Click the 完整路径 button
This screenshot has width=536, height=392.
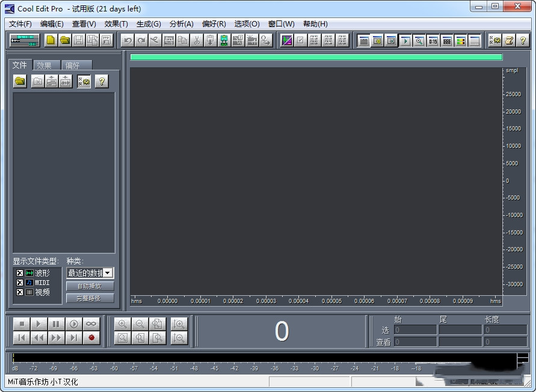coord(90,298)
